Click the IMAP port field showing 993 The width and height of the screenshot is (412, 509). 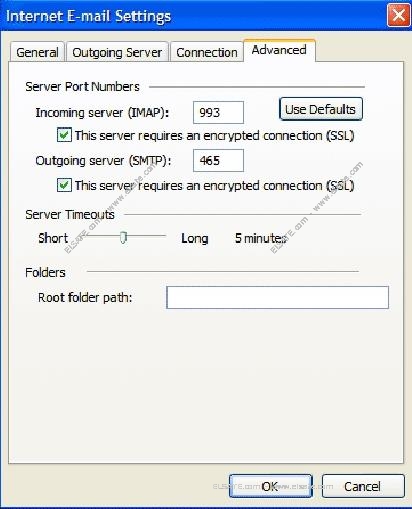(218, 112)
